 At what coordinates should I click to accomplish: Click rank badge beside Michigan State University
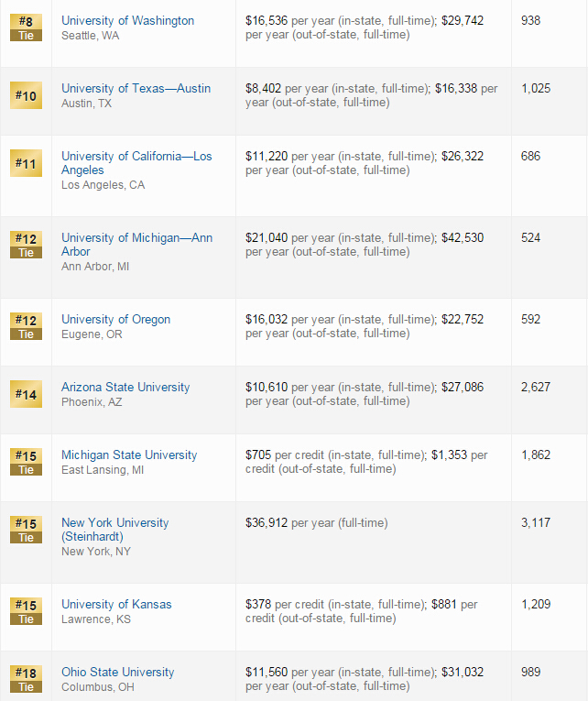[x=26, y=462]
